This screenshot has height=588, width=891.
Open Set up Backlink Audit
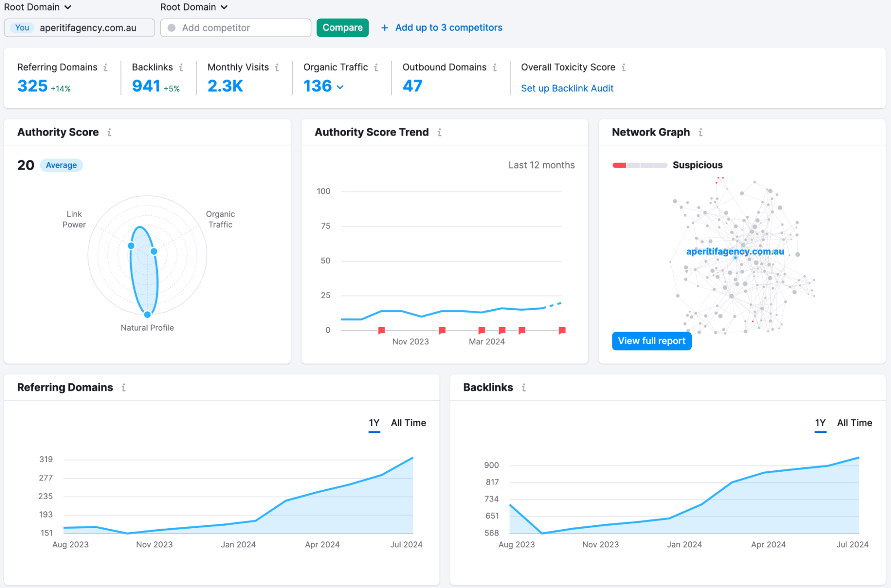click(x=567, y=88)
